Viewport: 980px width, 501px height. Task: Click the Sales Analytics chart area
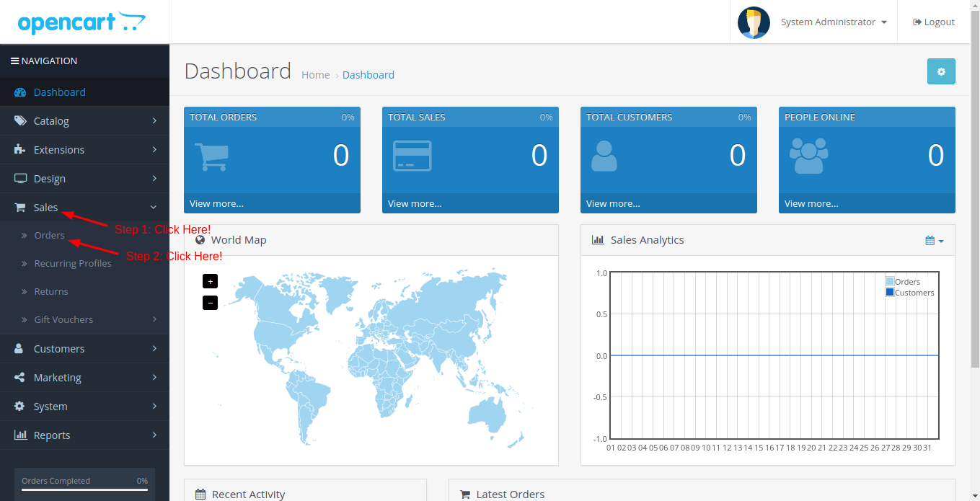pyautogui.click(x=774, y=356)
